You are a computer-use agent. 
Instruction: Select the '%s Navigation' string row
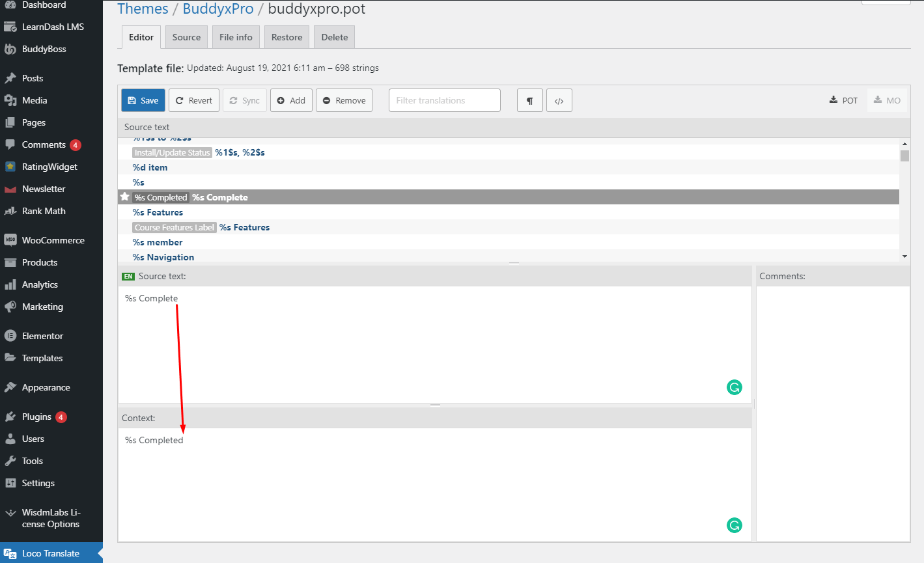point(163,257)
